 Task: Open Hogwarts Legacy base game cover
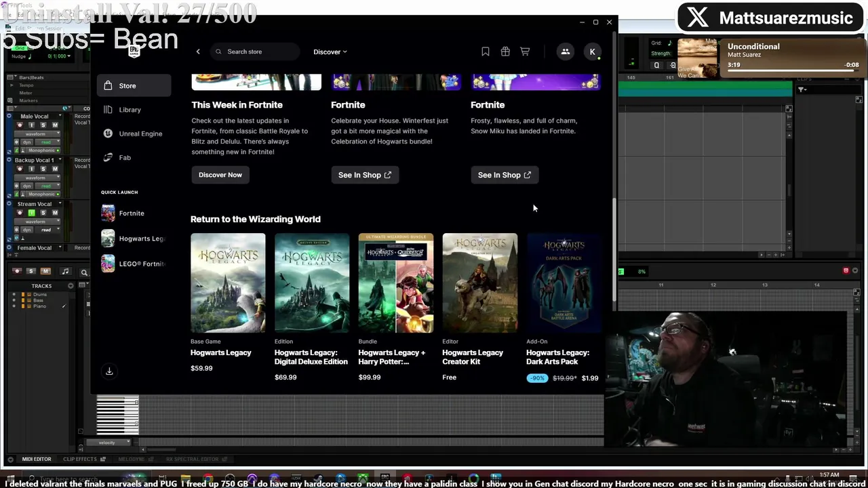[x=228, y=283]
